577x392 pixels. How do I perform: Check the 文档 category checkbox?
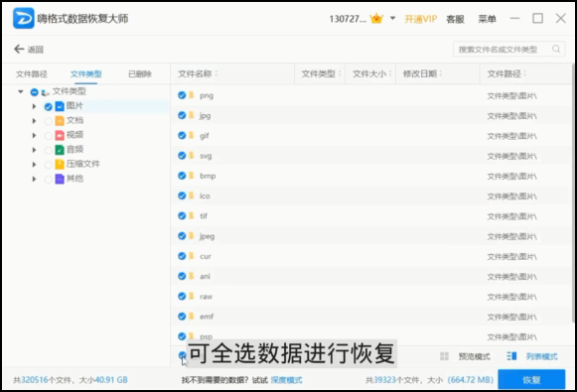(x=48, y=121)
